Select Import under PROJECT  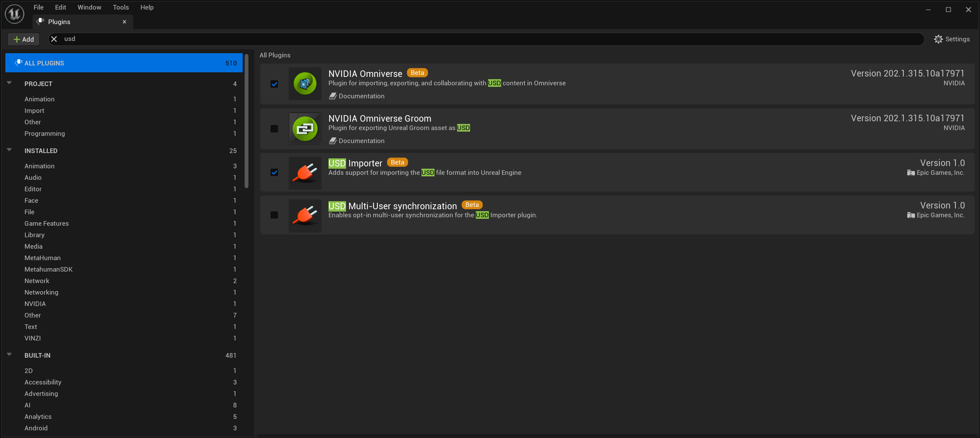(124, 111)
